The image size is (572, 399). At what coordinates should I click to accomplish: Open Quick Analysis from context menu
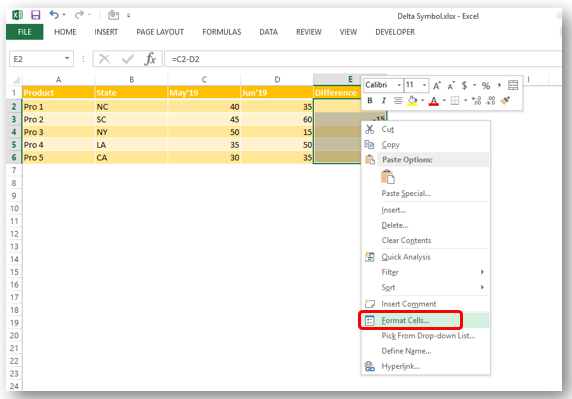(x=425, y=257)
